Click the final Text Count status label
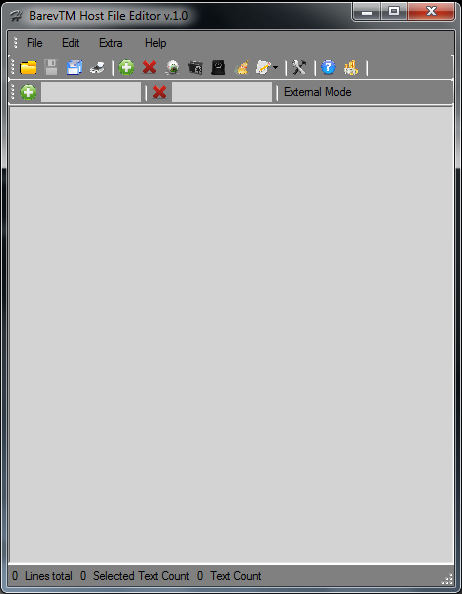The width and height of the screenshot is (462, 594). coord(236,576)
